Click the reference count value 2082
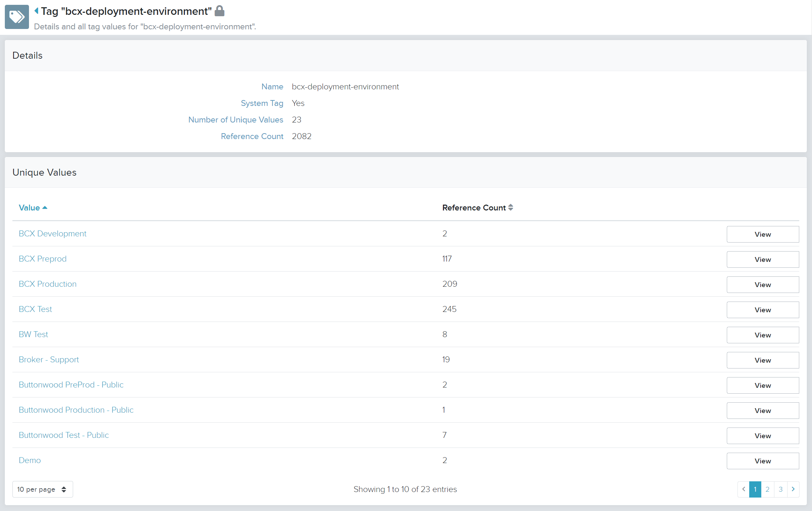This screenshot has width=812, height=511. pyautogui.click(x=301, y=136)
